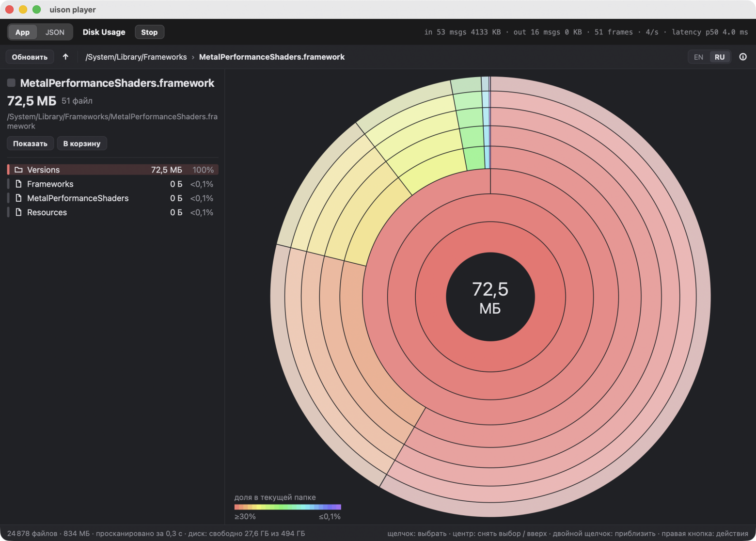
Task: Click the 'доля в текущей папке' legend label
Action: click(275, 497)
